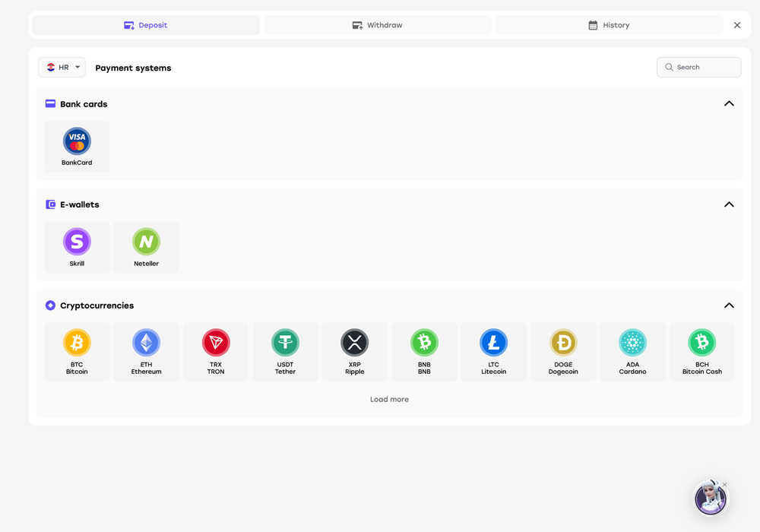Click the E-wallets section wallet icon
Screen dimensions: 760x532
[50, 204]
